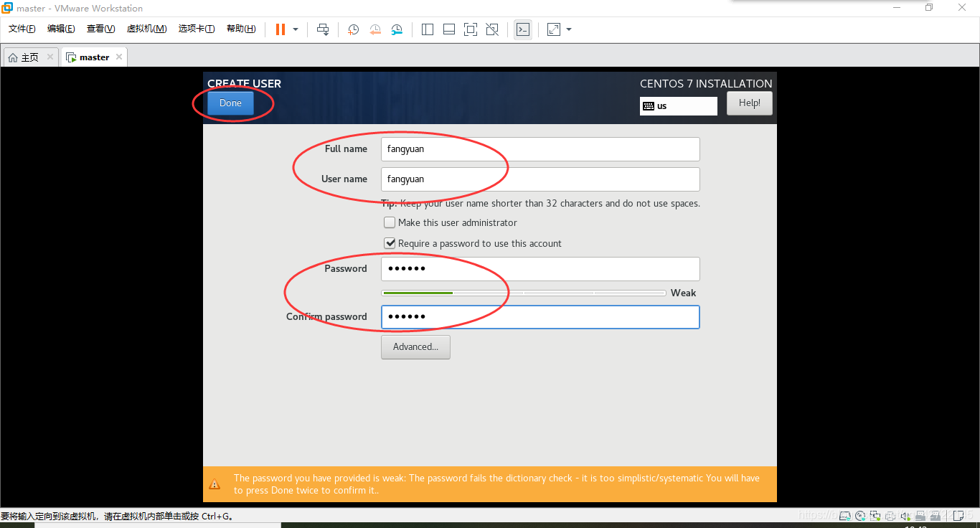980x528 pixels.
Task: Revert the virtual machine to its snapshot
Action: pyautogui.click(x=375, y=29)
